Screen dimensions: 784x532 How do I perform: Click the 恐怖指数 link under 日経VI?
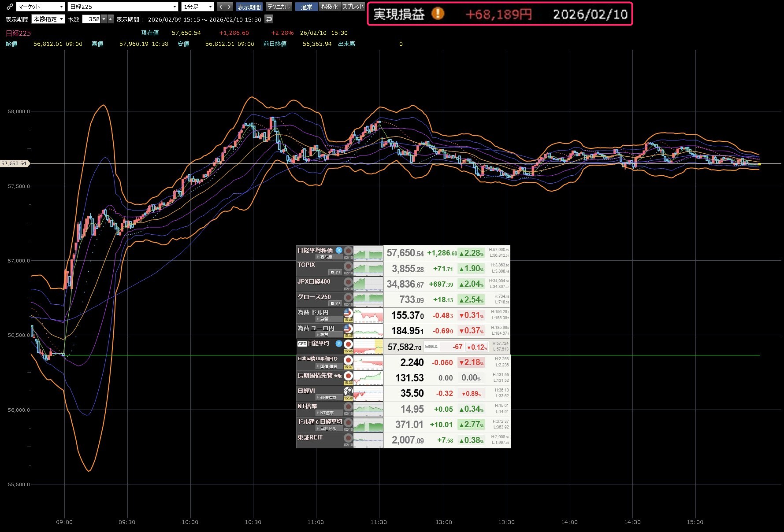328,398
